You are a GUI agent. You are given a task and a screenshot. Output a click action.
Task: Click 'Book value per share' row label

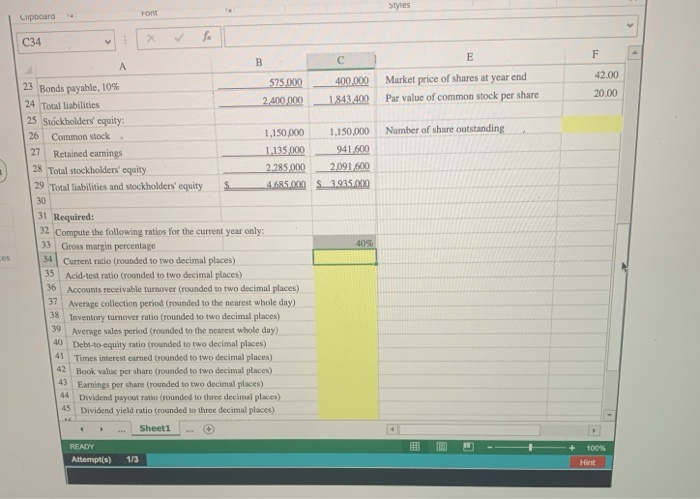pos(174,370)
